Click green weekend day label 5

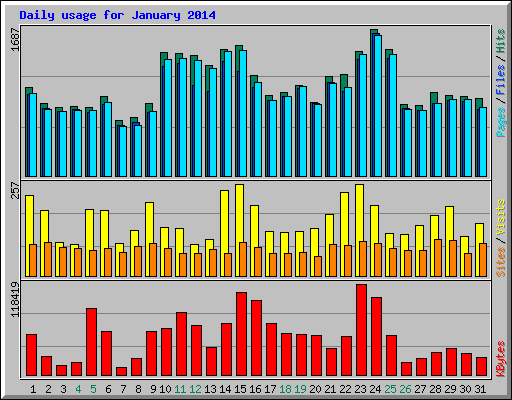[93, 389]
